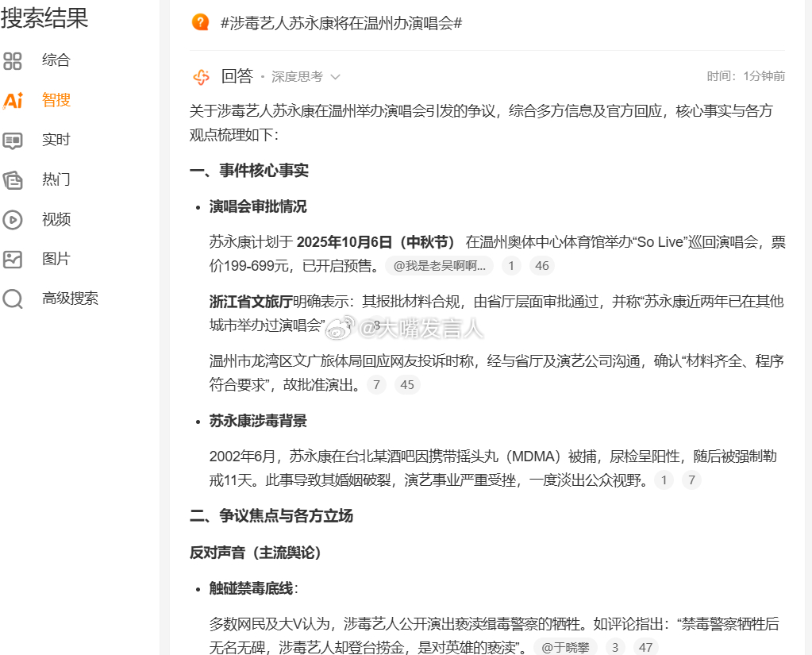This screenshot has height=655, width=812.
Task: Open the 实时 results tab
Action: tap(56, 140)
